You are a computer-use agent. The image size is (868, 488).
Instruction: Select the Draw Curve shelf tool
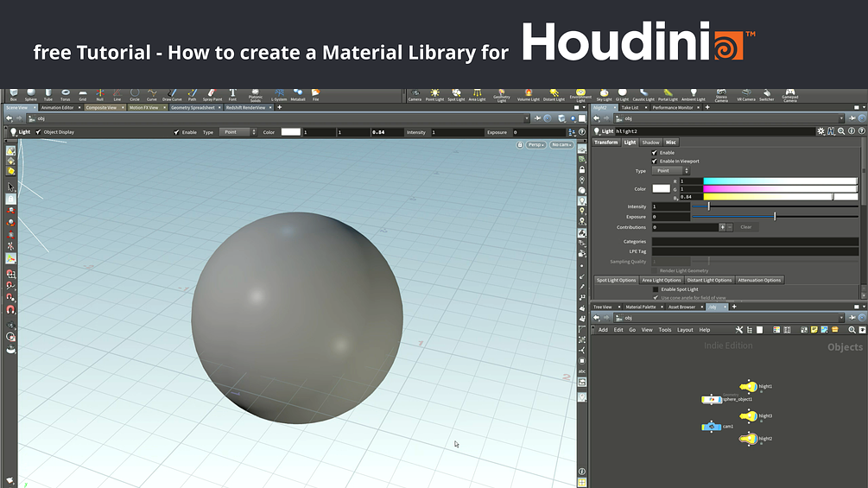click(172, 95)
